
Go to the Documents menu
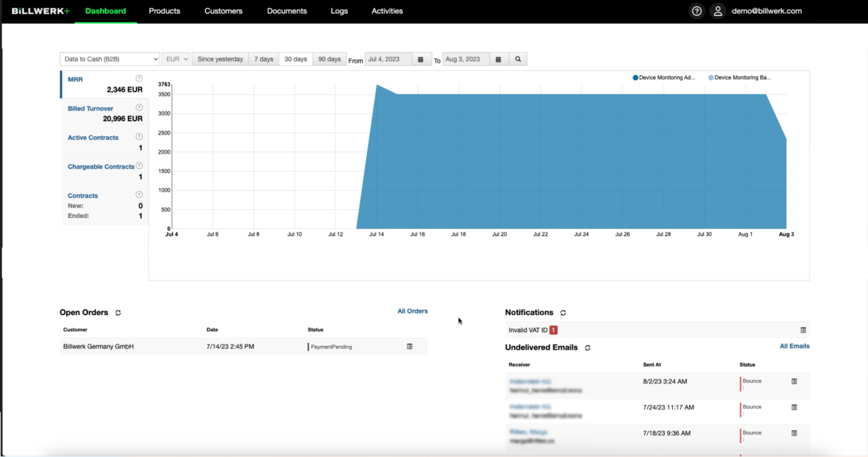[286, 11]
